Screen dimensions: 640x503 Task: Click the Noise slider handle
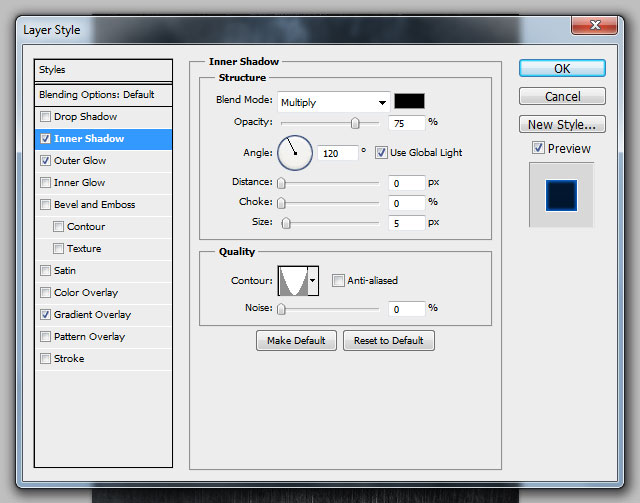pos(281,309)
